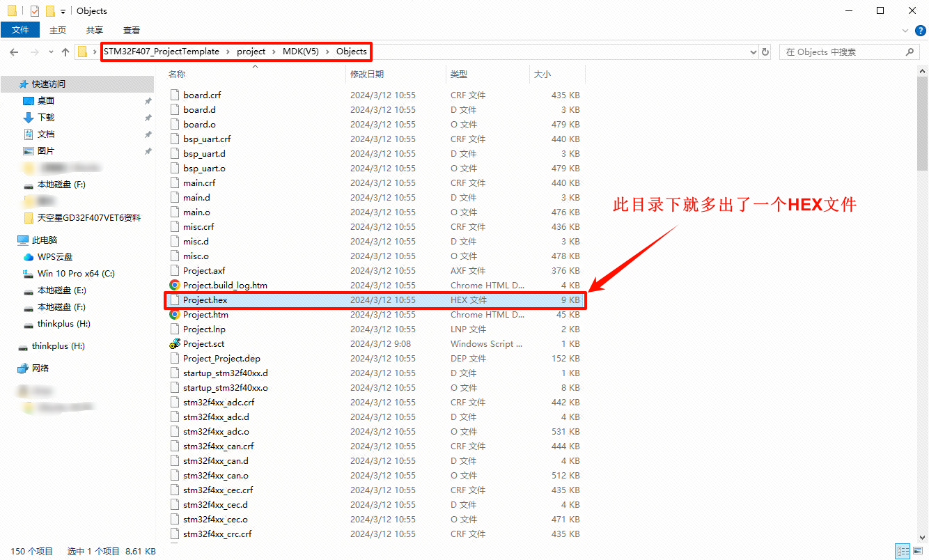
Task: Open the 文件 menu tab
Action: pos(20,30)
